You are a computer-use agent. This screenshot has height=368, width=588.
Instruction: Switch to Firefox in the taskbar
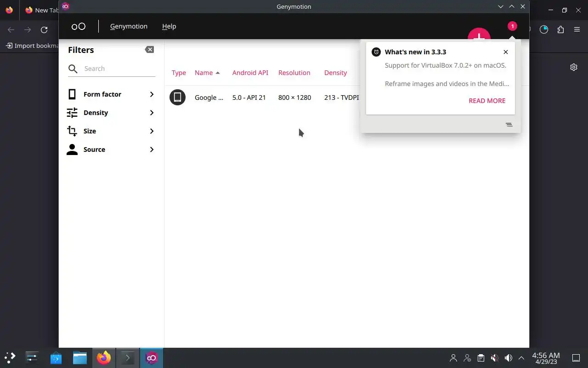104,357
